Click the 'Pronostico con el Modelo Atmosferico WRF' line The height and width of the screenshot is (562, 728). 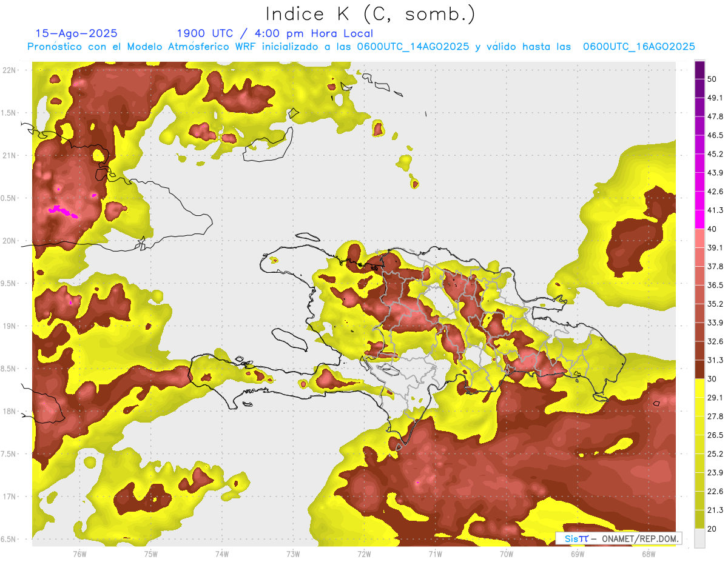pyautogui.click(x=360, y=47)
